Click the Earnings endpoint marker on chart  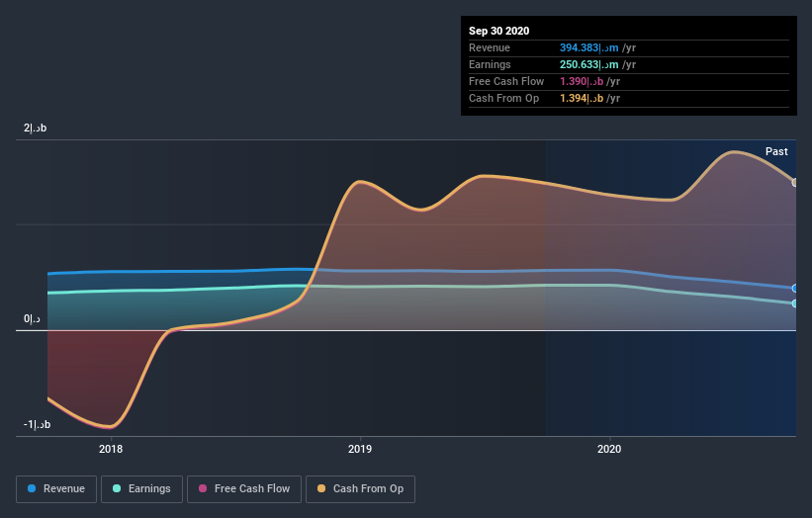(795, 303)
